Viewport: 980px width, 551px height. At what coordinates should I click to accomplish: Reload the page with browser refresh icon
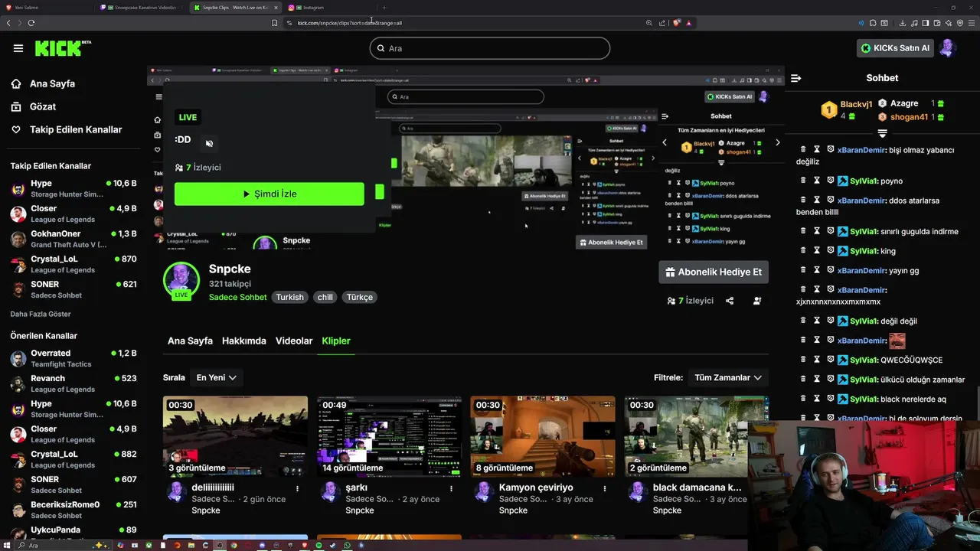coord(31,23)
